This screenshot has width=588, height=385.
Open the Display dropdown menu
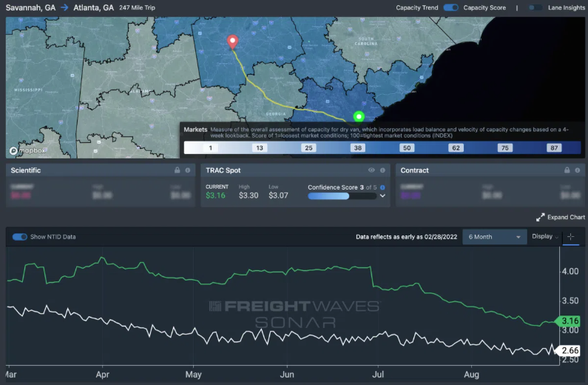click(x=545, y=237)
